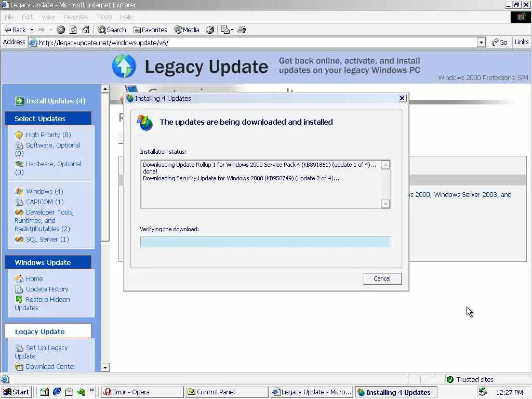532x399 pixels.
Task: Open the Back history dropdown arrow
Action: tap(32, 30)
